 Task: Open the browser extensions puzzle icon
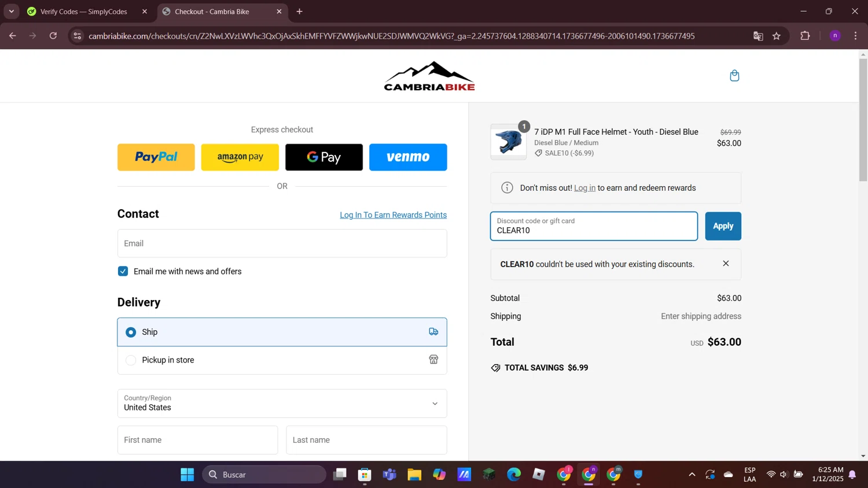point(805,36)
